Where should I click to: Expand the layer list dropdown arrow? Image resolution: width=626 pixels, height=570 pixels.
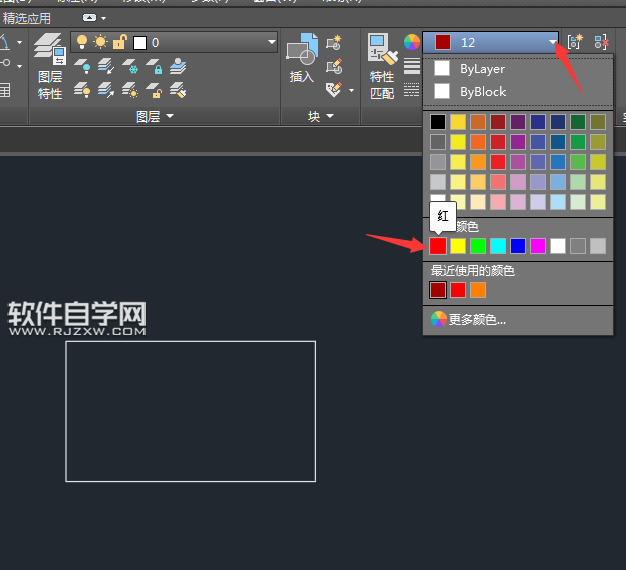pos(271,42)
